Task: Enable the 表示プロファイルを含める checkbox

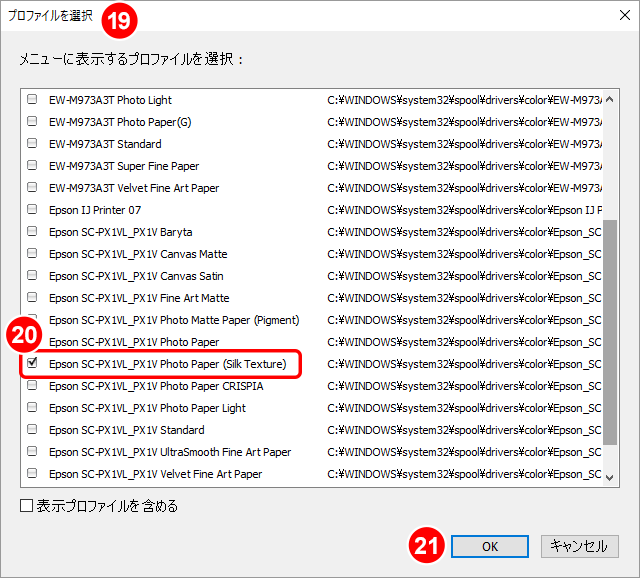Action: (x=26, y=506)
